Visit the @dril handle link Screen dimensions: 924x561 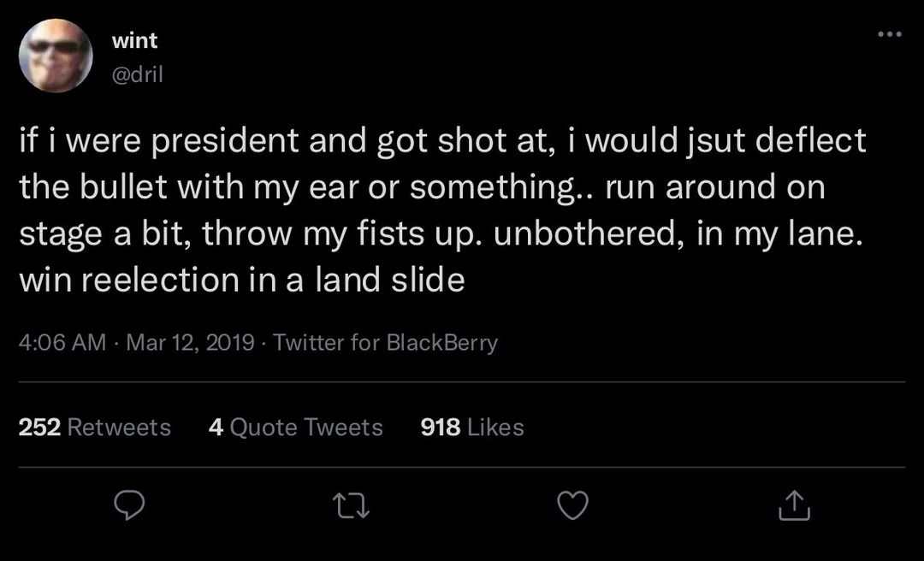click(137, 74)
